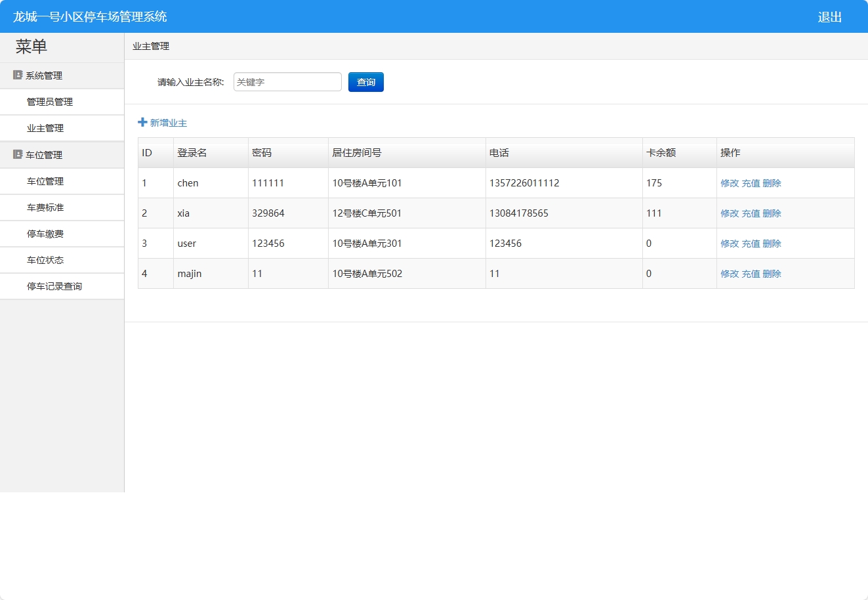
Task: Click the 系统管理 section icon
Action: point(18,75)
